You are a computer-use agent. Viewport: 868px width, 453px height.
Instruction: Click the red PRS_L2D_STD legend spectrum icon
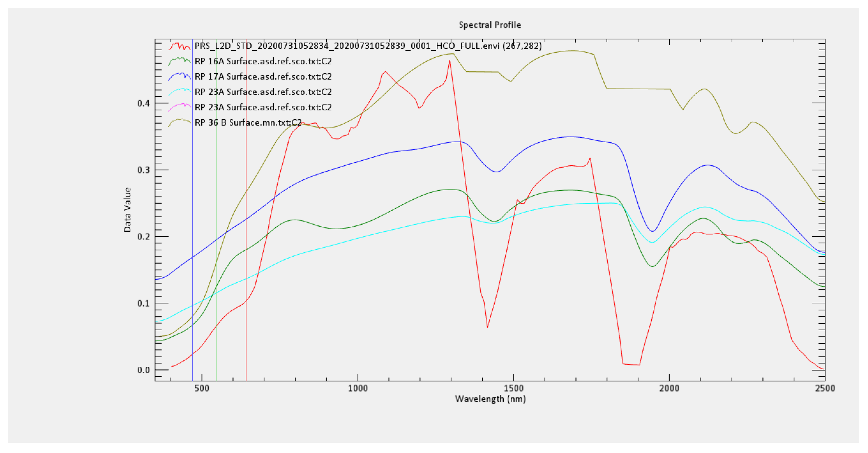click(x=180, y=46)
